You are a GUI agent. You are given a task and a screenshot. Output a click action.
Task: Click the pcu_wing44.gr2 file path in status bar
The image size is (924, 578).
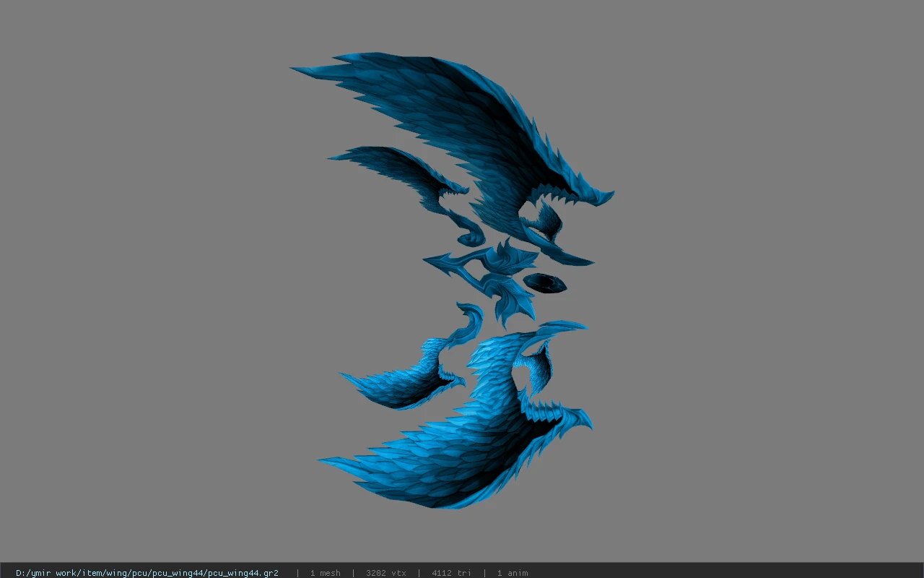147,573
